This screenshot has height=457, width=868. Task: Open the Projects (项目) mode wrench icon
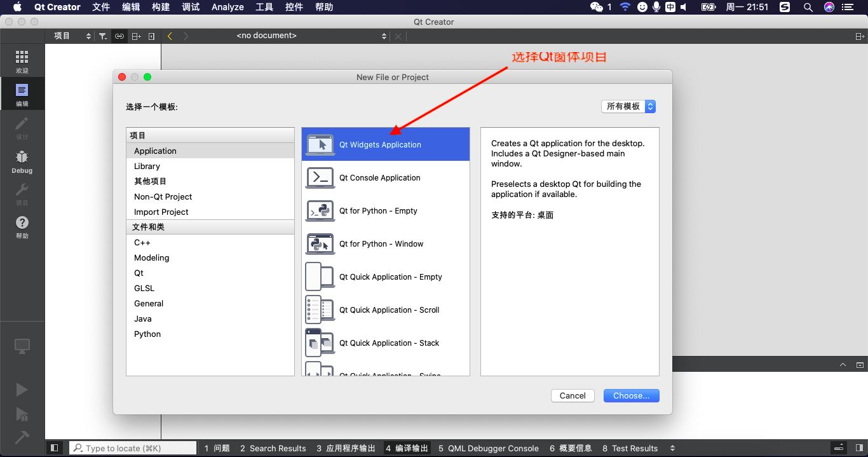pos(22,193)
